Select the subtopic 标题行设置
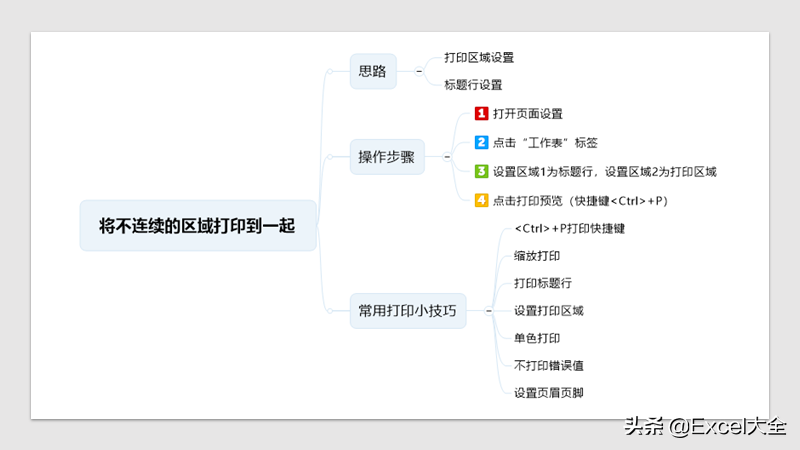This screenshot has height=450, width=800. (473, 85)
